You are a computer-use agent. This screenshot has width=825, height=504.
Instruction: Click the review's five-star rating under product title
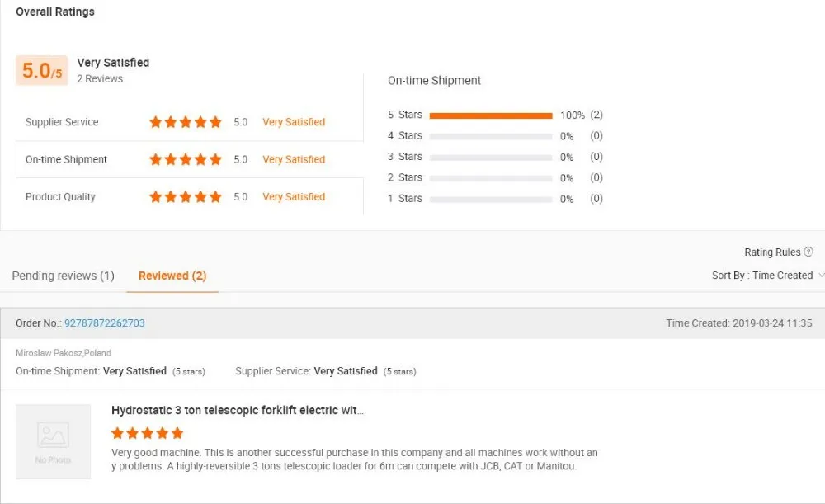click(x=148, y=433)
